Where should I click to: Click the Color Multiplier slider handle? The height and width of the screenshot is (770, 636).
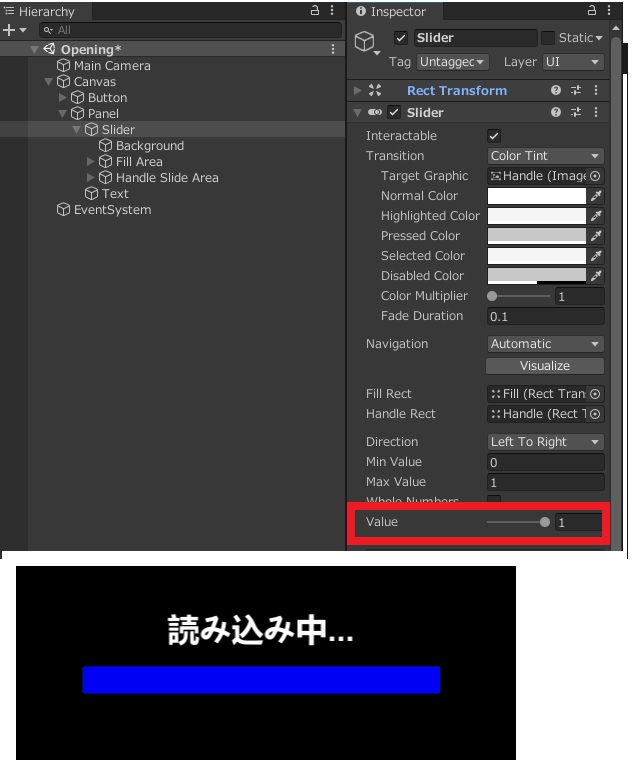click(492, 296)
